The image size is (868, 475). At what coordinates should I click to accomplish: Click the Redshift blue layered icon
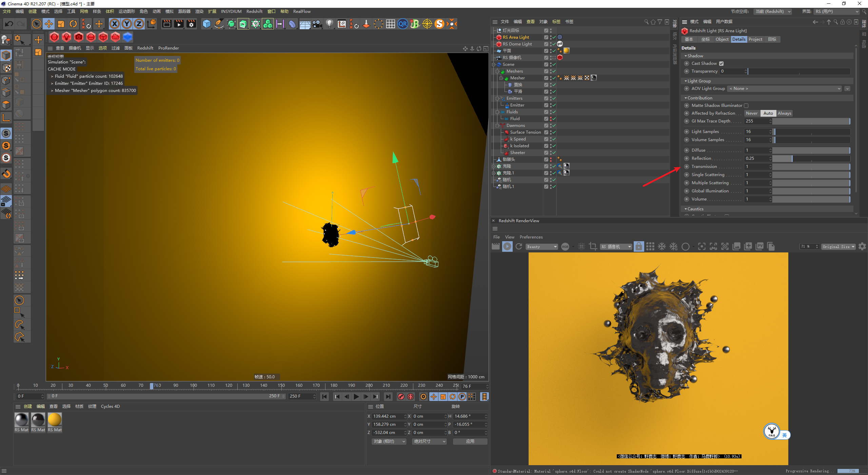pyautogui.click(x=127, y=37)
